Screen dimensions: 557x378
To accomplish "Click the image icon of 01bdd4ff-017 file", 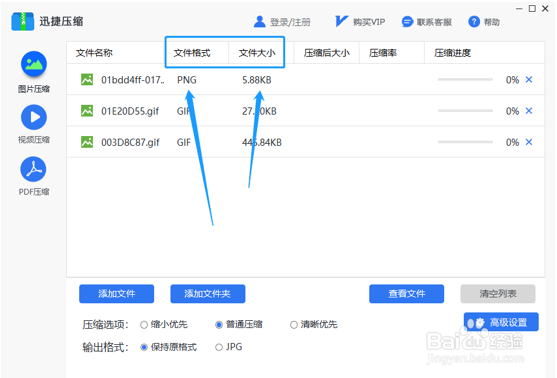I will [87, 80].
